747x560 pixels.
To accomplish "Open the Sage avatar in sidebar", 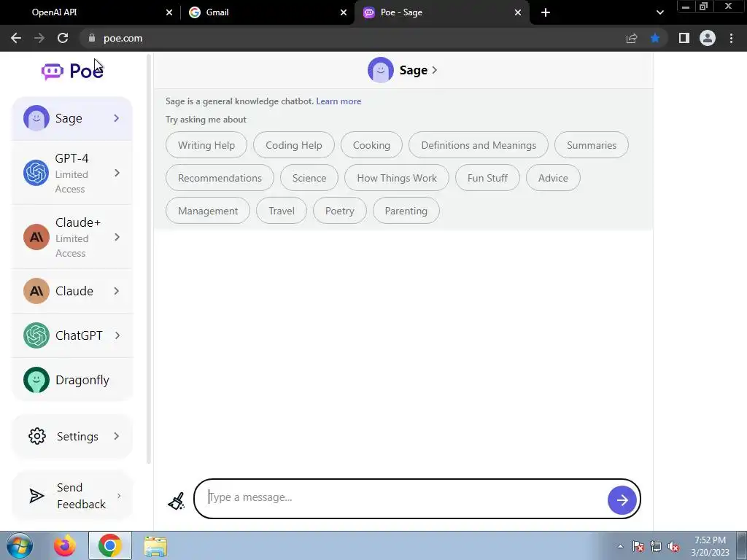I will click(x=36, y=118).
